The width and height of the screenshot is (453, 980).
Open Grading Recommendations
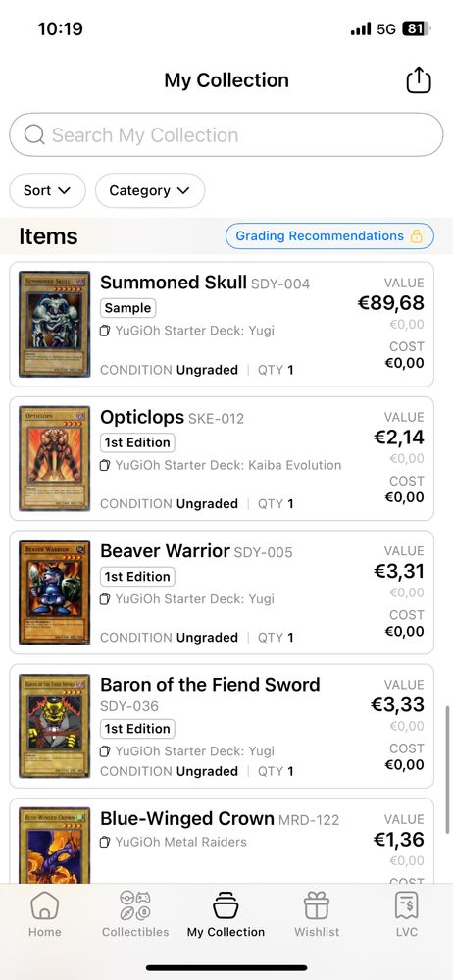(x=329, y=235)
